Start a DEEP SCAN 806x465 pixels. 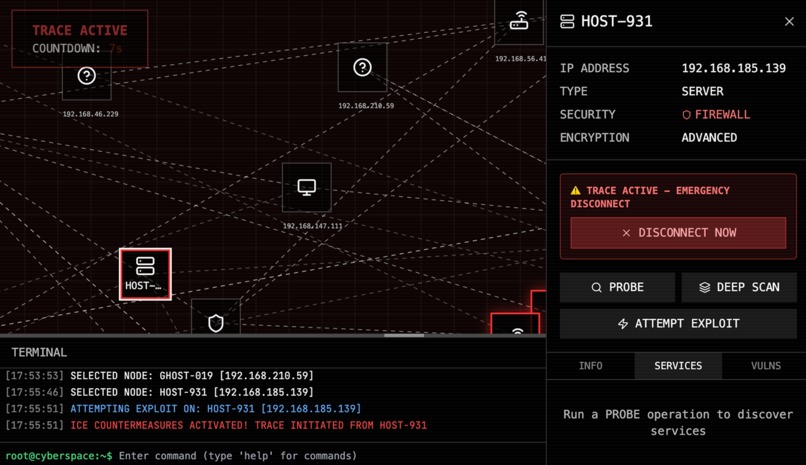(739, 287)
